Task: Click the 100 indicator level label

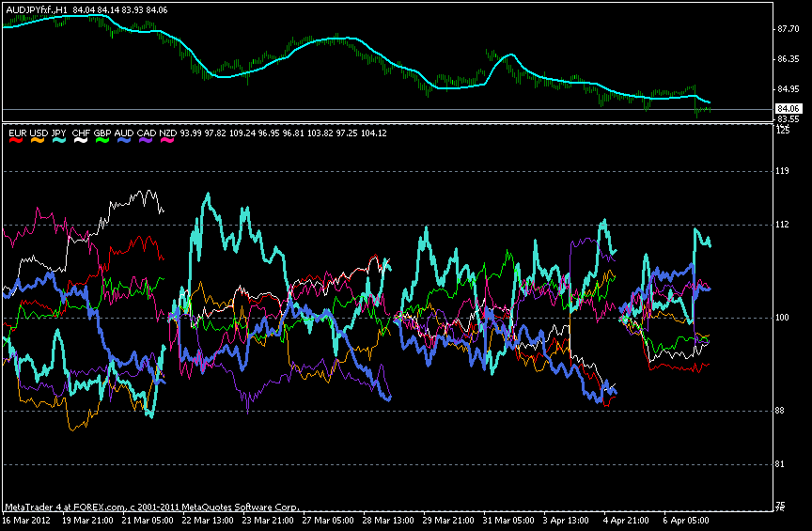Action: tap(783, 318)
